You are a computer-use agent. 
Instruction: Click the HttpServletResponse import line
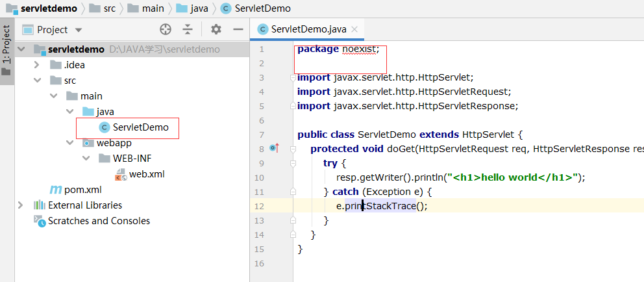tap(408, 106)
